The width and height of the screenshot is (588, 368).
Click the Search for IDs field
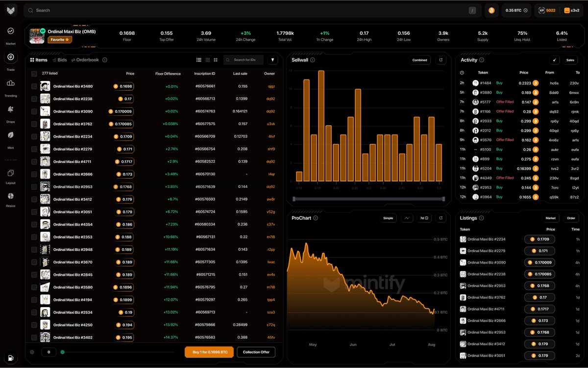(244, 60)
